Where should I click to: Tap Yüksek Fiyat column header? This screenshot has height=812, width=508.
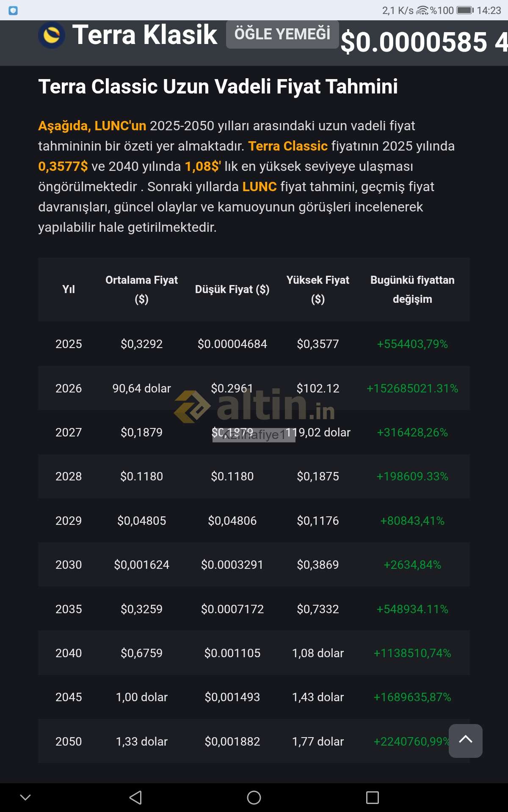(x=318, y=289)
